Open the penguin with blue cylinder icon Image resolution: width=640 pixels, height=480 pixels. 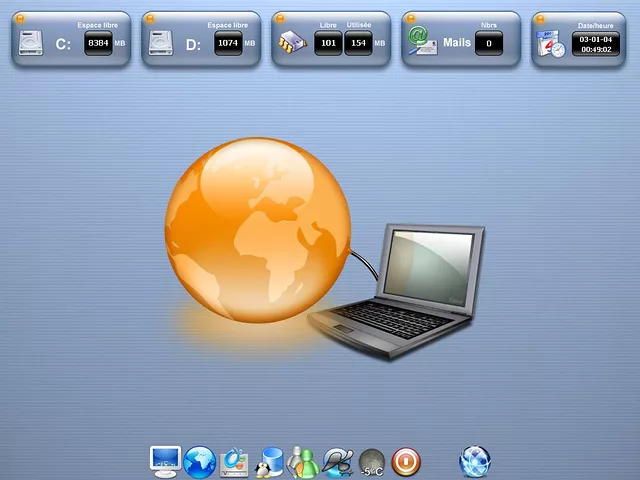click(270, 462)
